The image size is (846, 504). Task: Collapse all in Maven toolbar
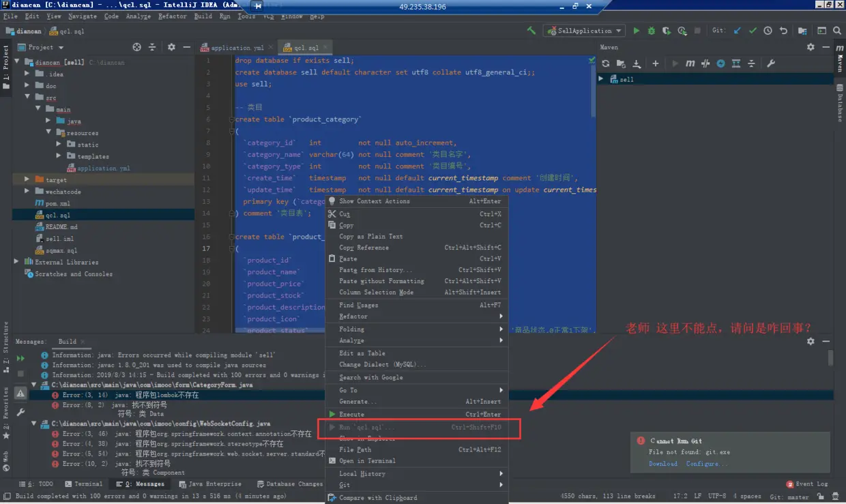(x=751, y=63)
